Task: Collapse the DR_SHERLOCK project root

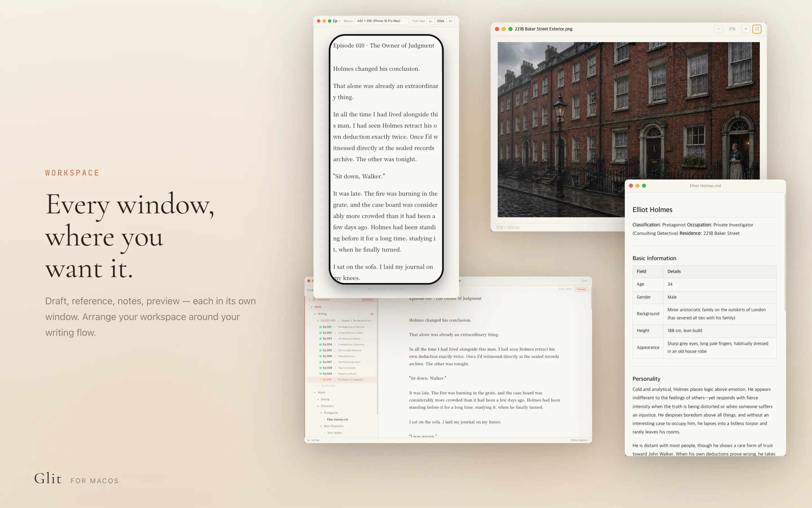Action: tap(309, 300)
